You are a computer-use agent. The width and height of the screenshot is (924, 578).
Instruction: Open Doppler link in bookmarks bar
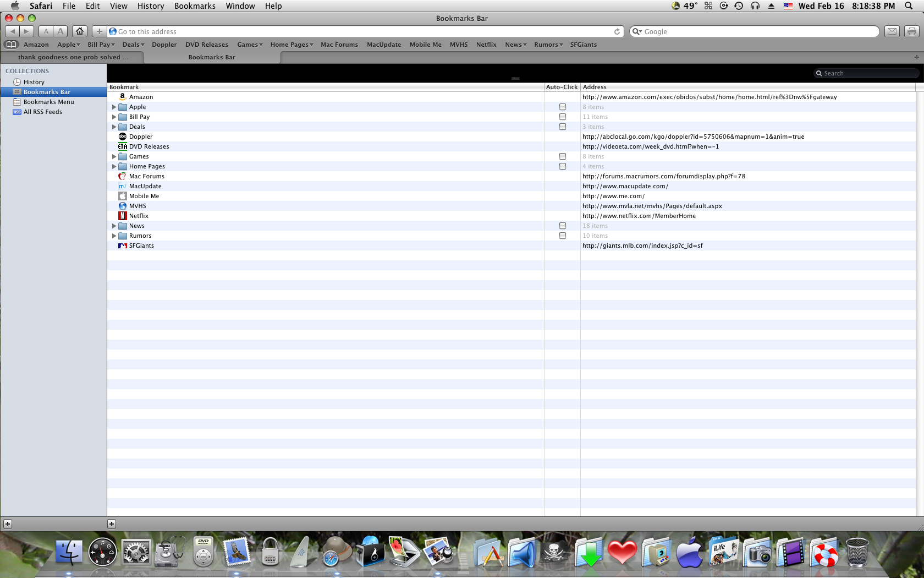point(164,45)
